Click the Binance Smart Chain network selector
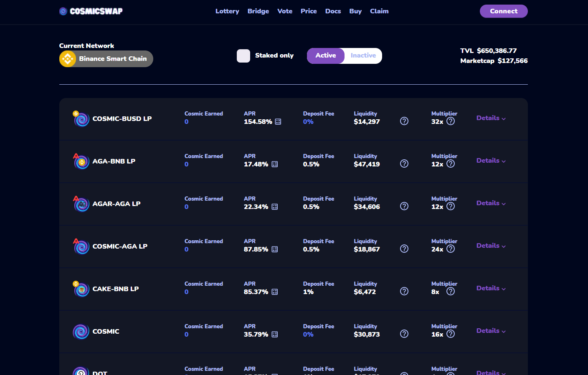The height and width of the screenshot is (375, 588). pos(106,59)
